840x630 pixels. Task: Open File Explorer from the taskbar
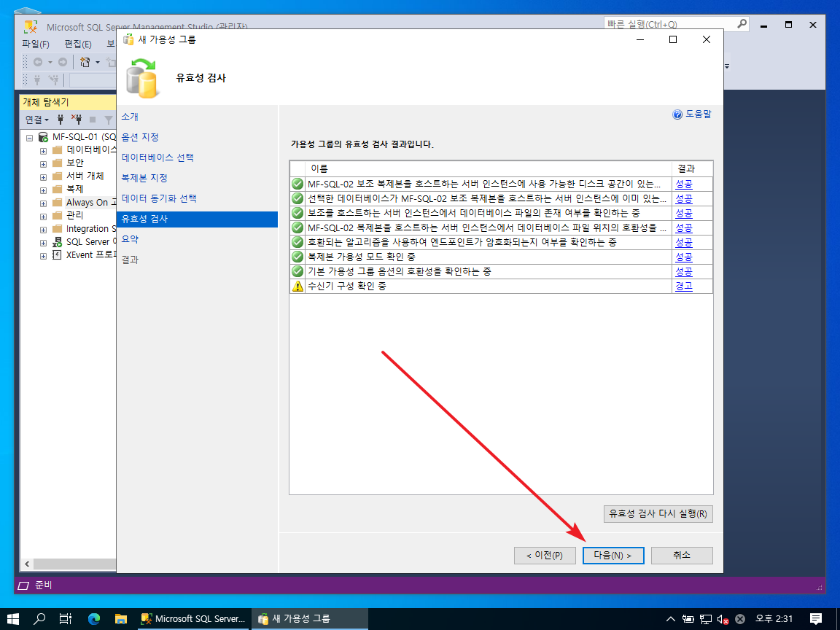[x=121, y=619]
